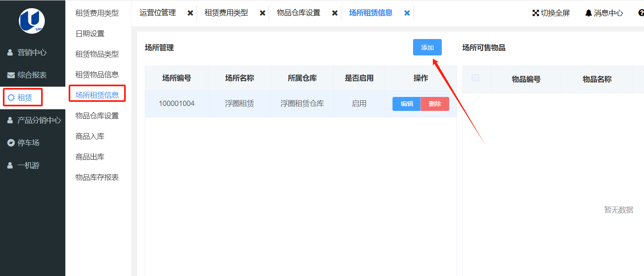Screen dimensions: 644x276
Task: Close the 租赁费用类型 tab
Action: coord(263,13)
